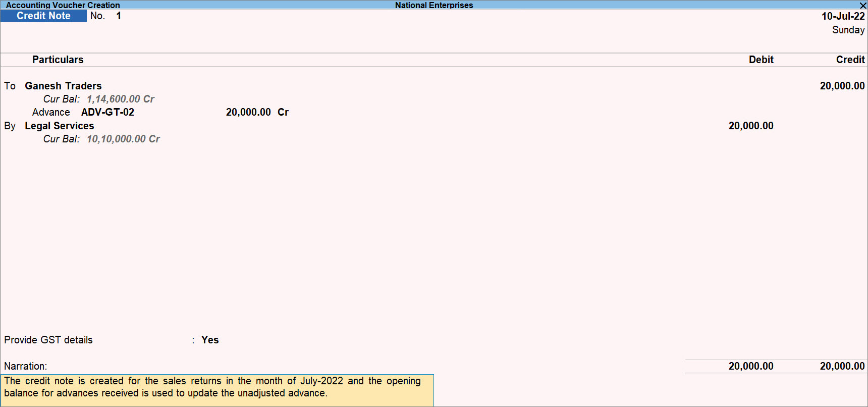Click the 20,000.00 Cr advance amount
868x407 pixels.
[x=257, y=112]
